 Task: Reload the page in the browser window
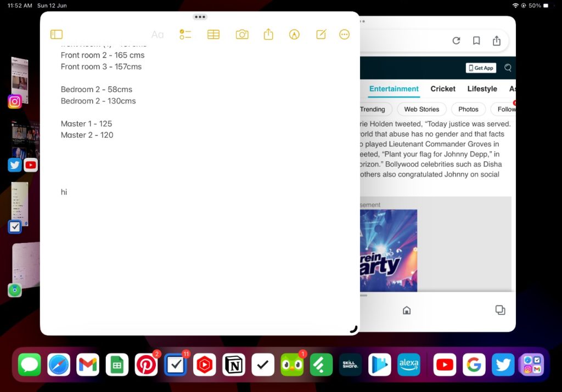click(456, 41)
